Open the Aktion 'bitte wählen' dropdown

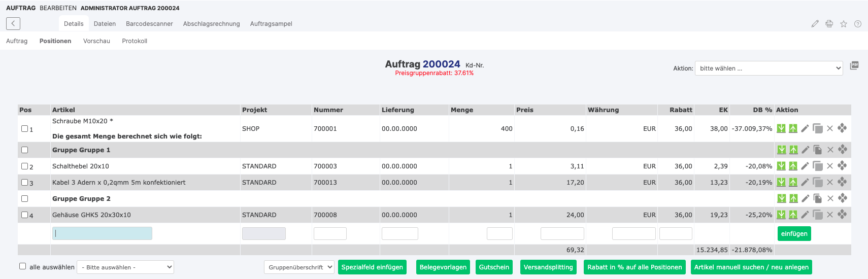[x=769, y=68]
